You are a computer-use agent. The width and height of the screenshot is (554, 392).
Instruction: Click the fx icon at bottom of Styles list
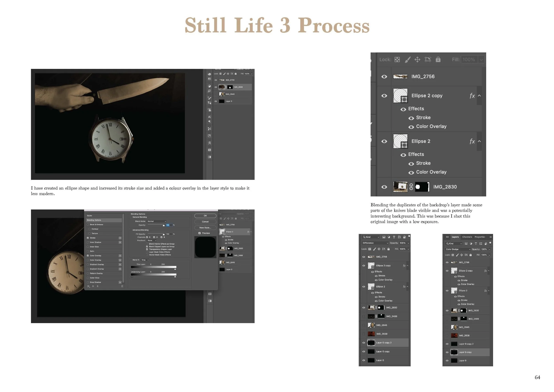pos(89,286)
